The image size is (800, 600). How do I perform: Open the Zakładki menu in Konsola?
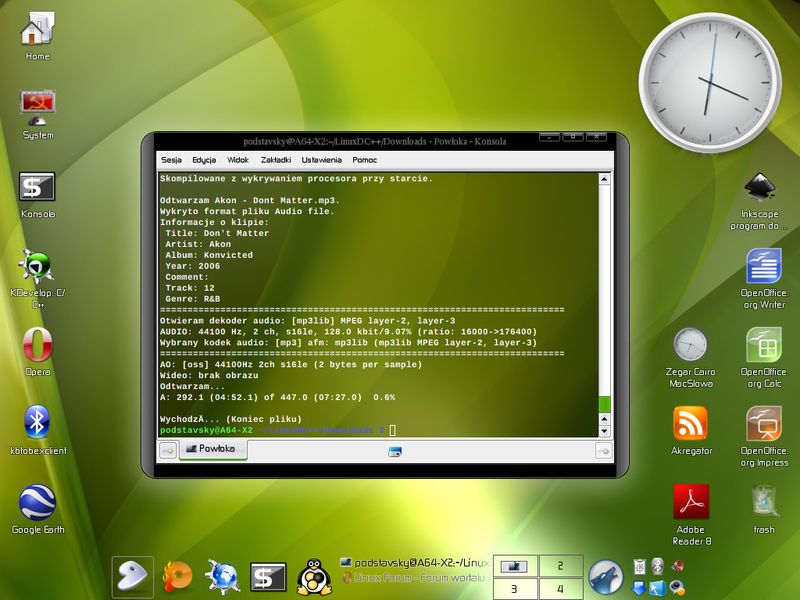[x=276, y=160]
